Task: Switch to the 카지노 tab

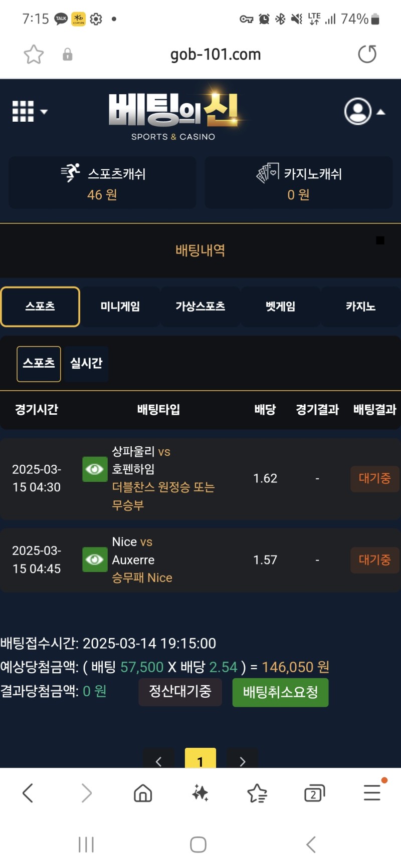Action: [x=360, y=307]
